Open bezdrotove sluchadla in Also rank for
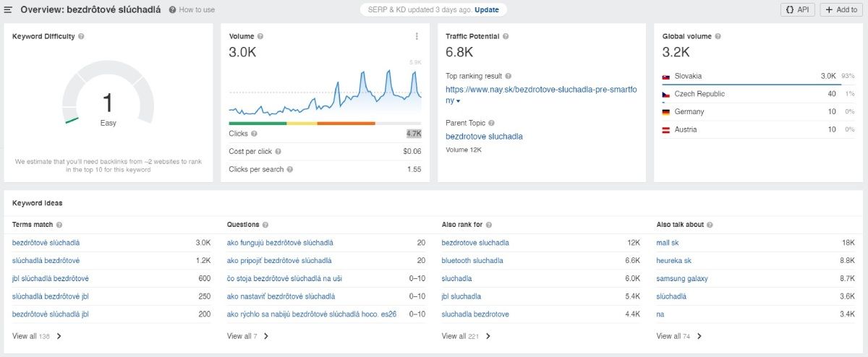This screenshot has width=868, height=357. (475, 243)
